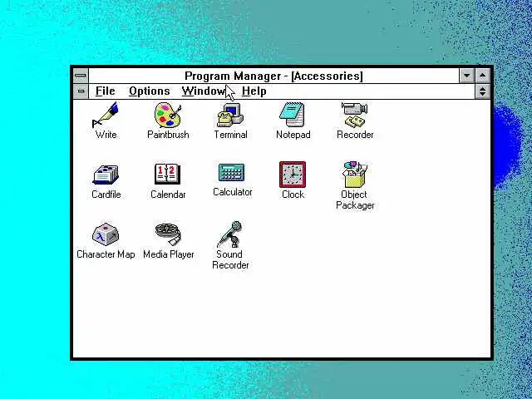Select the Calculator icon
This screenshot has width=532, height=399.
pos(232,172)
